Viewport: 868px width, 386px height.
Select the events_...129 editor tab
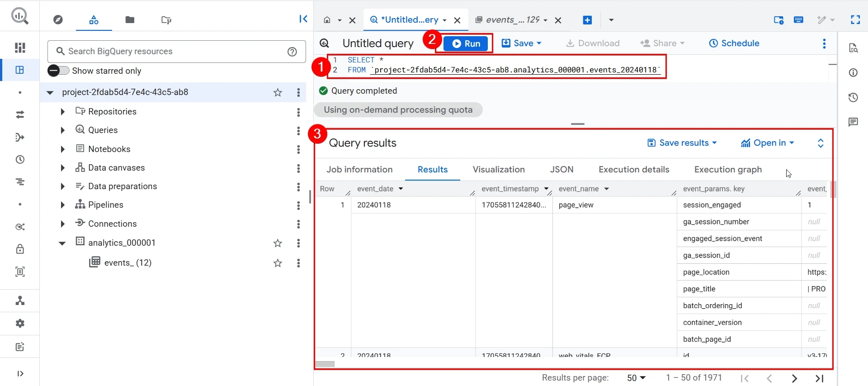512,20
